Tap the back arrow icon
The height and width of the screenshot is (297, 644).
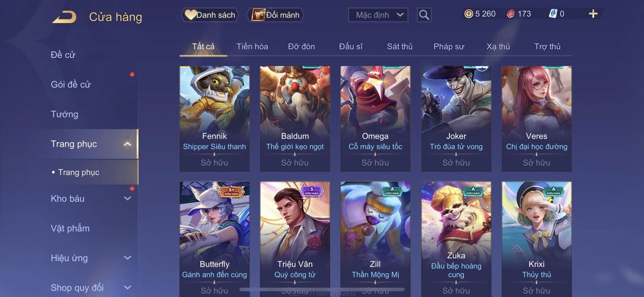64,17
